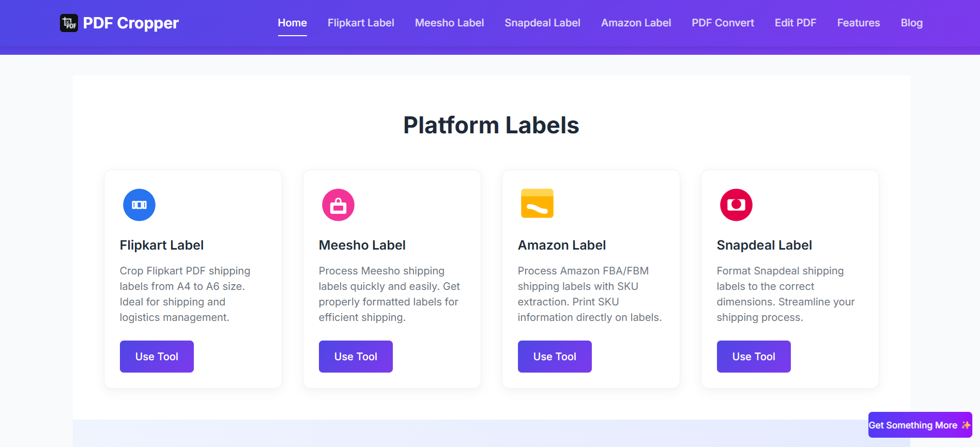980x447 pixels.
Task: Use Tool button under Flipkart Label
Action: [157, 357]
